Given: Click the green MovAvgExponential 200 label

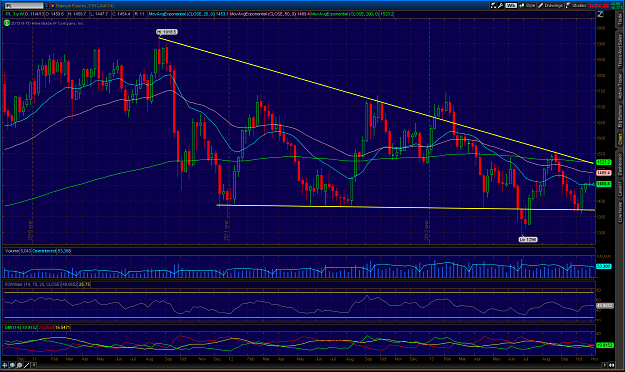Looking at the screenshot, I should (345, 14).
